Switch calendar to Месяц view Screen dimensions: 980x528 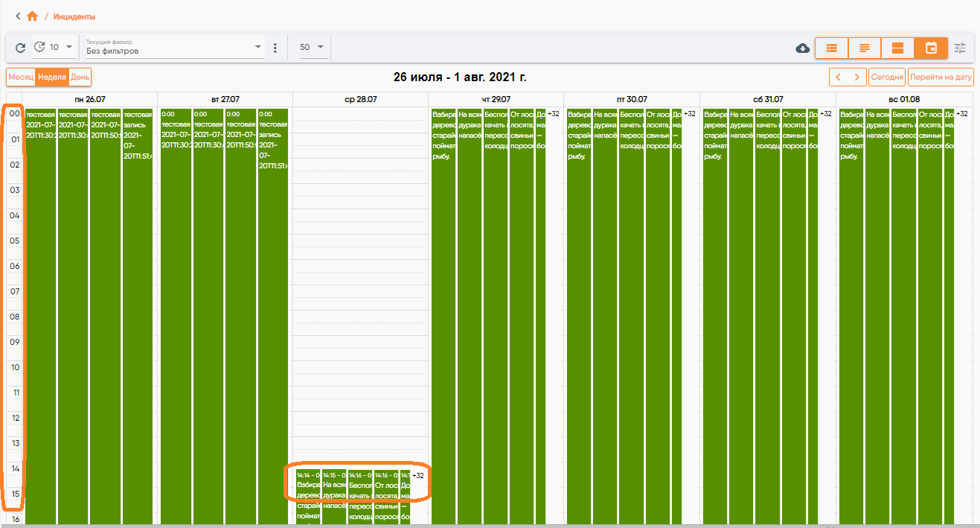(x=21, y=77)
